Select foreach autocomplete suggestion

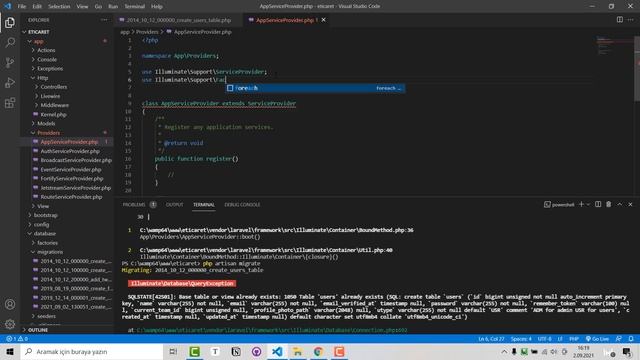[x=315, y=88]
